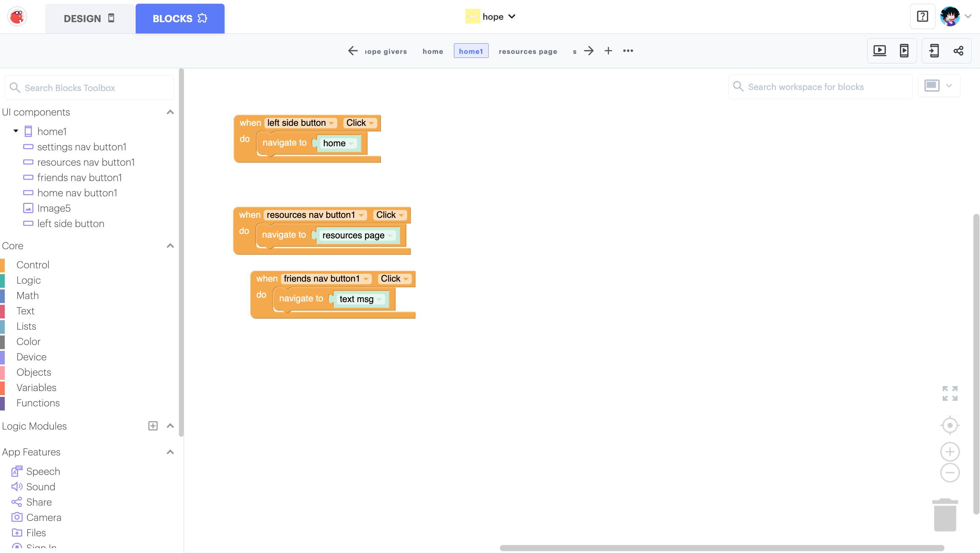Open the help question mark icon

point(922,16)
